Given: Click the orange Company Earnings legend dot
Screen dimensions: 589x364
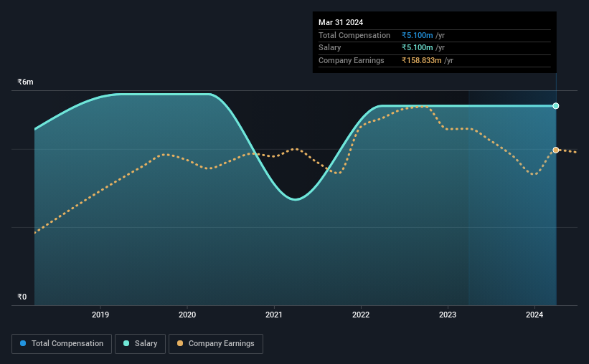Looking at the screenshot, I should 180,343.
